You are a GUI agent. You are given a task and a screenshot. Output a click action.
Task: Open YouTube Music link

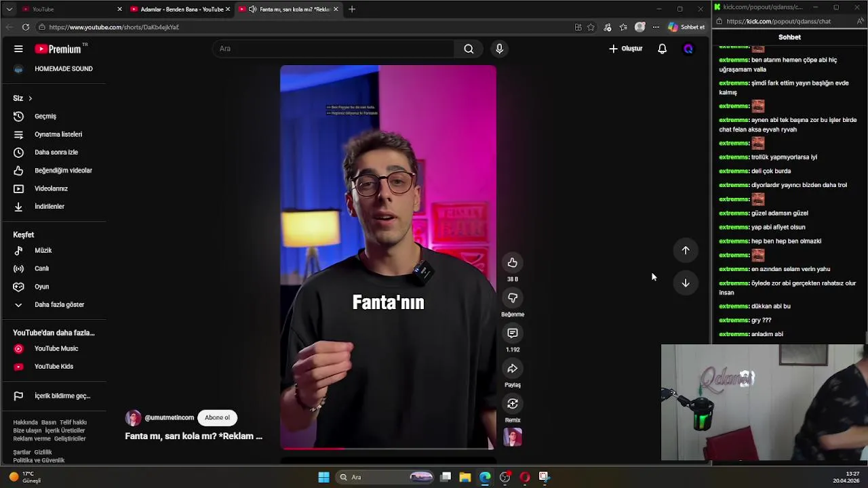point(57,348)
